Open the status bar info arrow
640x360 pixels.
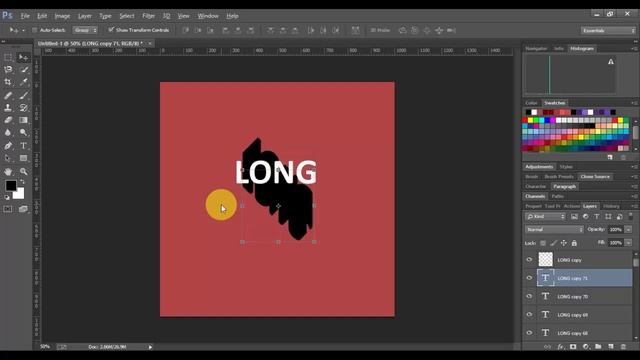pyautogui.click(x=150, y=347)
